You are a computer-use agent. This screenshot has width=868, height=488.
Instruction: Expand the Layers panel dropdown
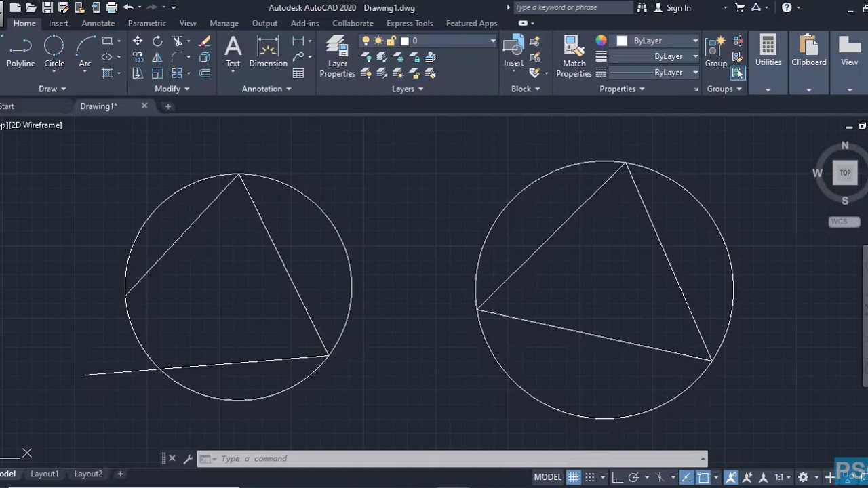(408, 89)
